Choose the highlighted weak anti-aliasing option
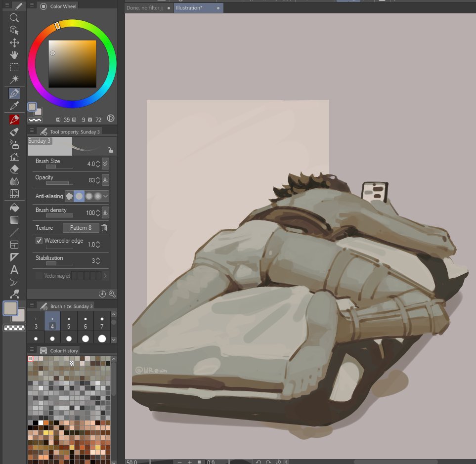The height and width of the screenshot is (464, 476). tap(79, 196)
